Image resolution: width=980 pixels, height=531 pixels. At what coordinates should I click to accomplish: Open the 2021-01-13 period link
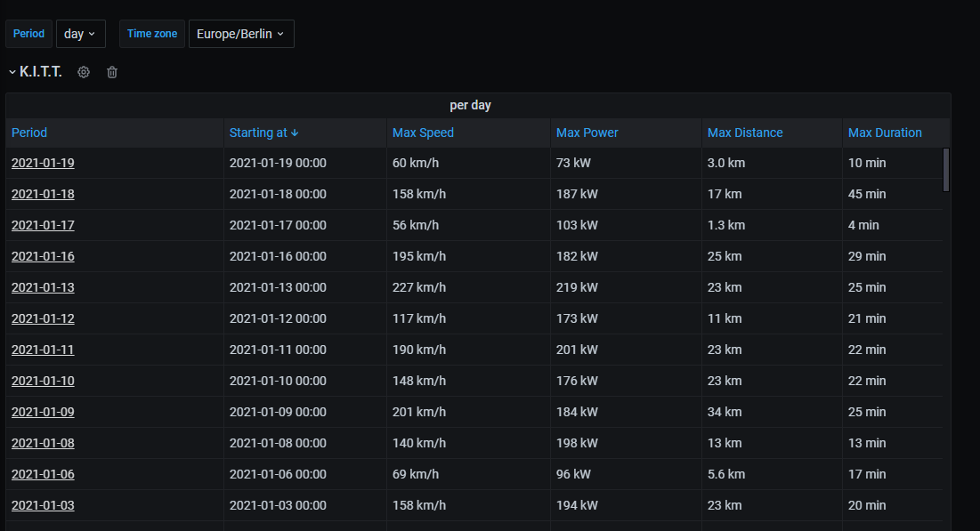(43, 287)
